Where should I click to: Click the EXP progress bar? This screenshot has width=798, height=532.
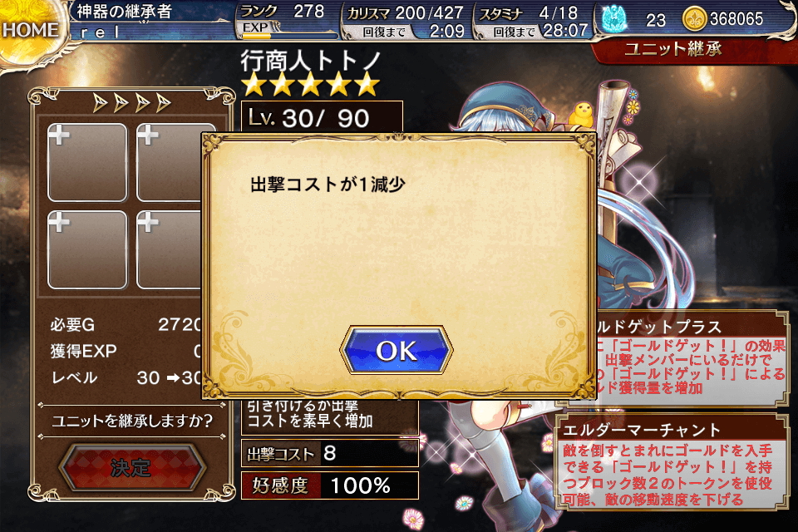288,33
